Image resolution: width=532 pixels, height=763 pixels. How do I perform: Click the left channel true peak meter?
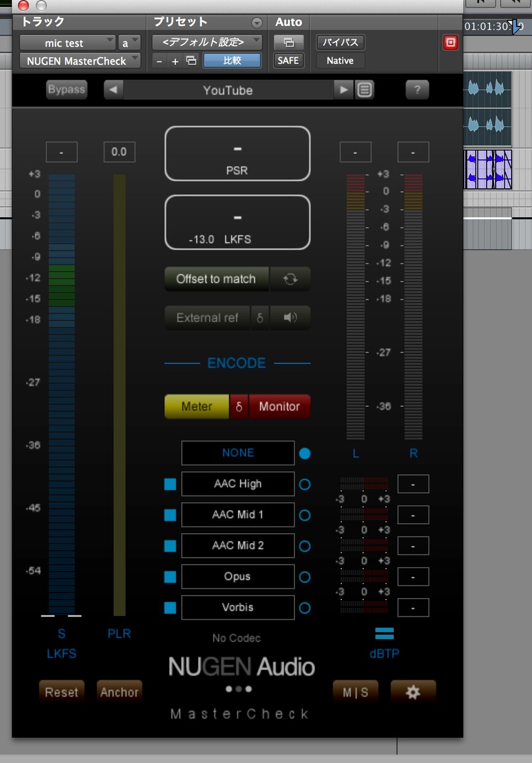[x=355, y=306]
